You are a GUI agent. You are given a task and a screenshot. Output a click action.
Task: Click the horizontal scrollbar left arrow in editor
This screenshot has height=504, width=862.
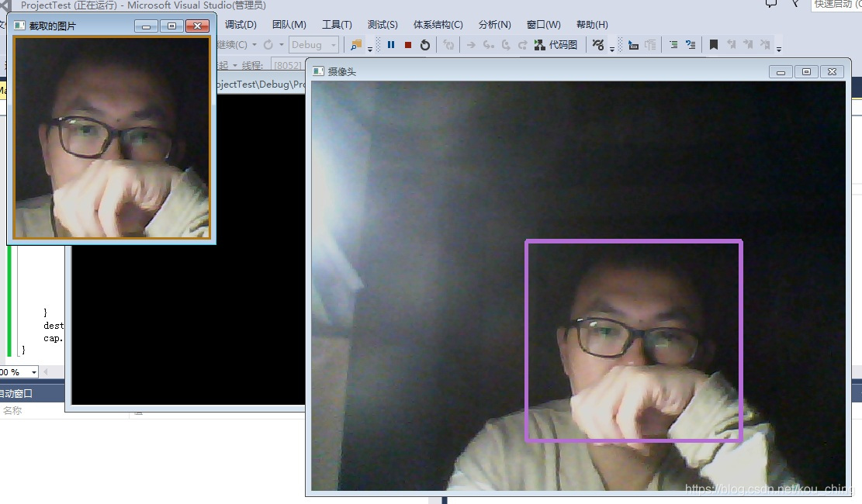point(46,372)
